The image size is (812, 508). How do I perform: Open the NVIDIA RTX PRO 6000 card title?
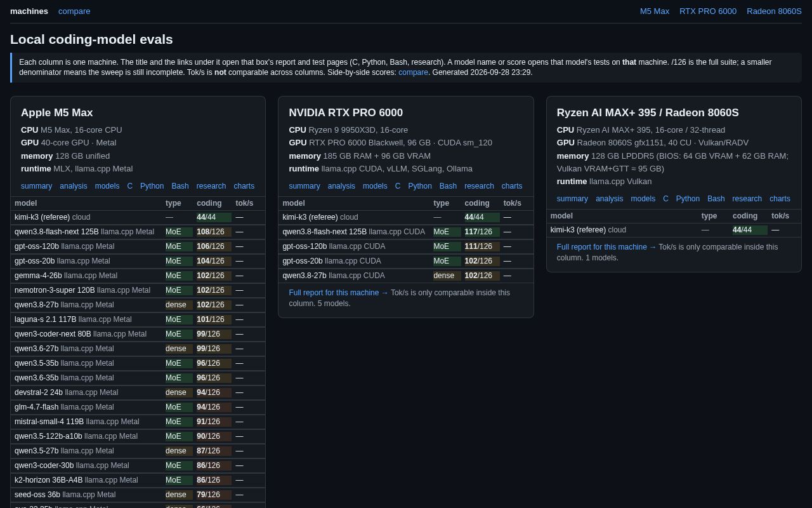(346, 112)
